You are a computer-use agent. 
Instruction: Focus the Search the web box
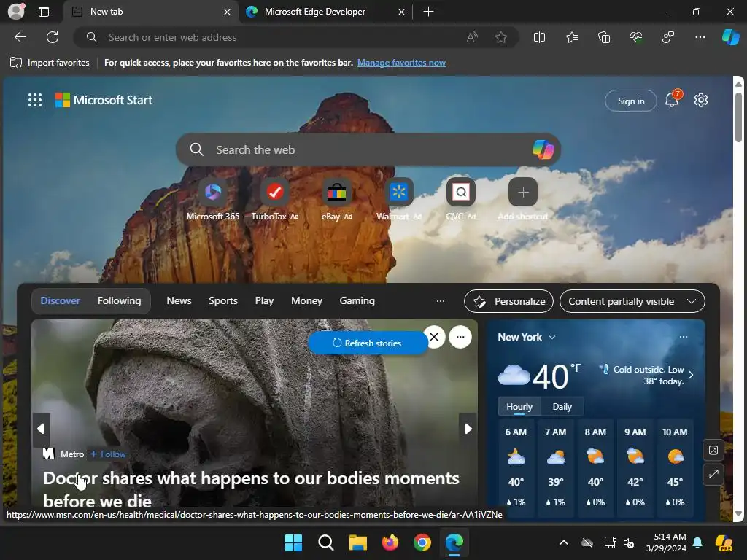368,149
